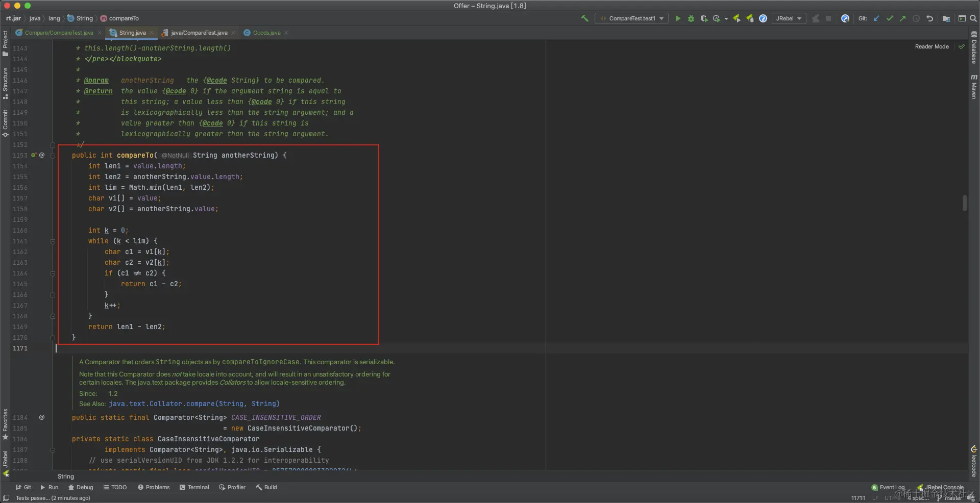Open the Structure tool window
This screenshot has width=980, height=503.
point(5,83)
